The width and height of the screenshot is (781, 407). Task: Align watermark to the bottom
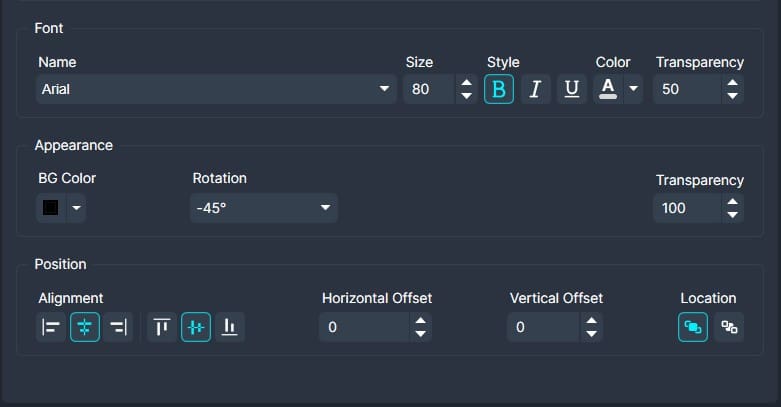[x=230, y=327]
